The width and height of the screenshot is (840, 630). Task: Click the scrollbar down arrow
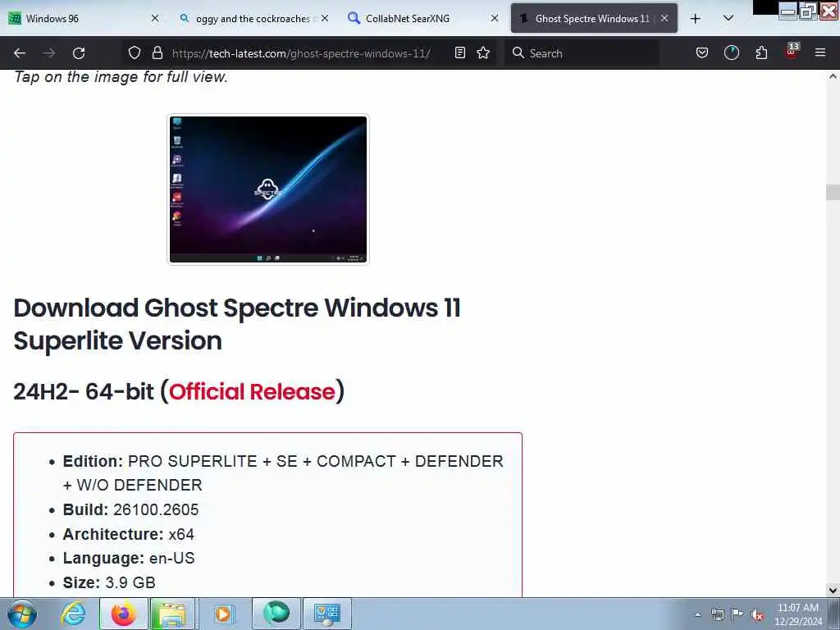[x=833, y=591]
